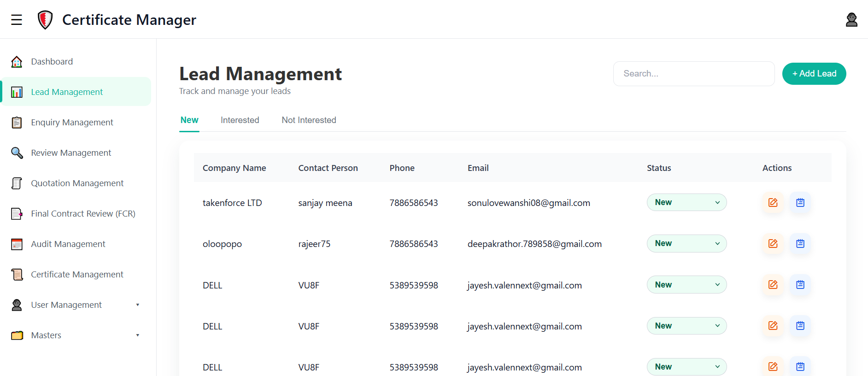
Task: Click the Certificate Manager shield logo
Action: [x=45, y=20]
